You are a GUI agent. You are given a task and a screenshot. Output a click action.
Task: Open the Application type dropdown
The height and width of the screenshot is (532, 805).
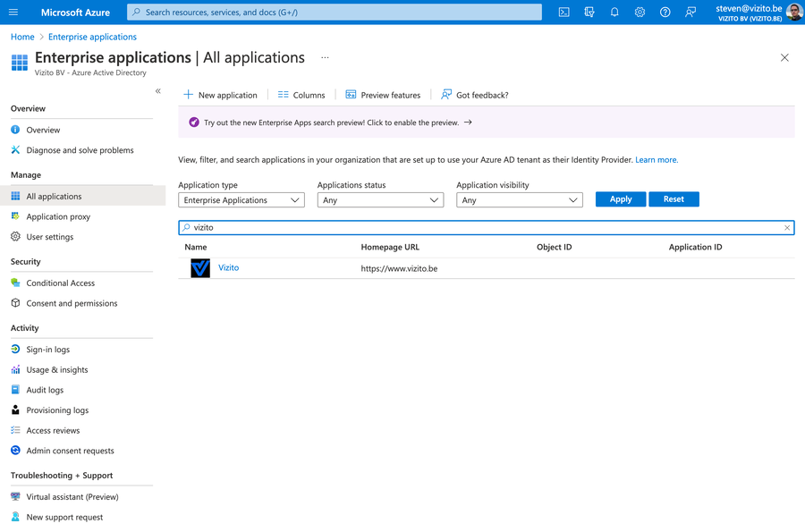coord(241,199)
